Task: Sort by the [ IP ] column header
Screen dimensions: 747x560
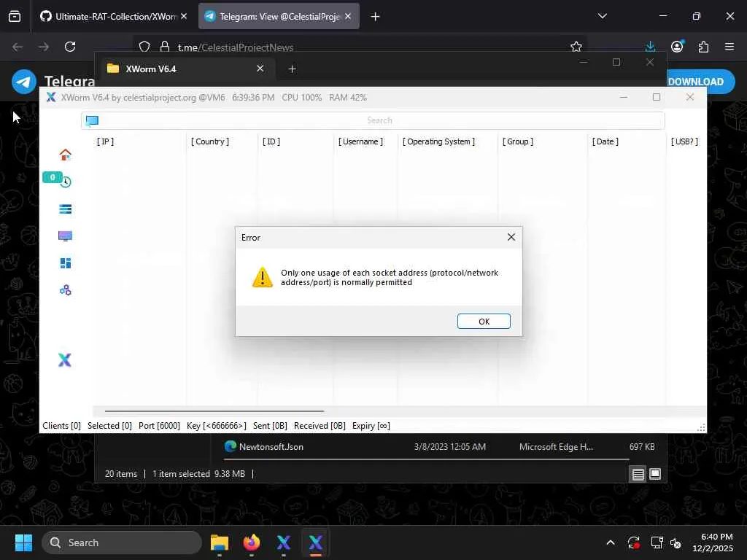Action: tap(105, 141)
